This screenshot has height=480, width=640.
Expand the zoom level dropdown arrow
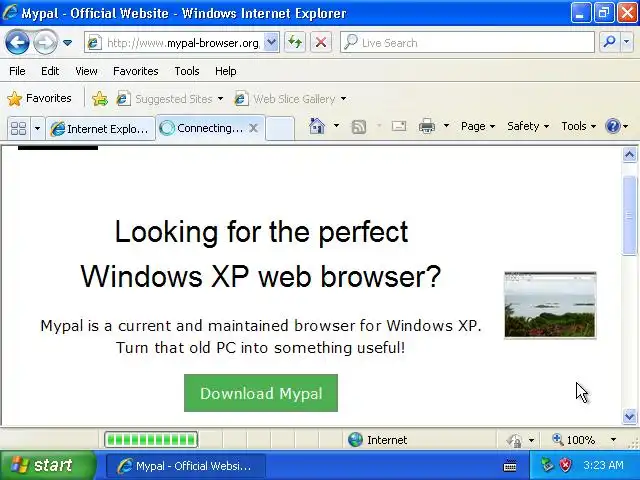click(613, 440)
